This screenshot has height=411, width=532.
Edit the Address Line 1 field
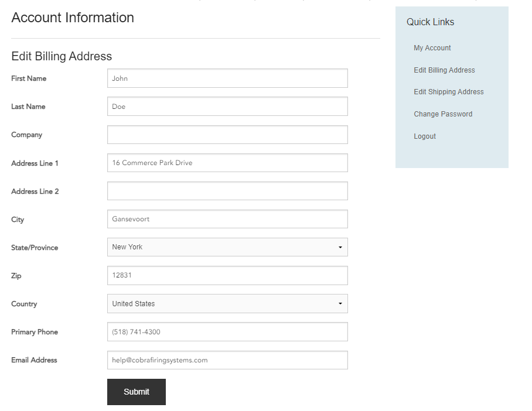227,163
